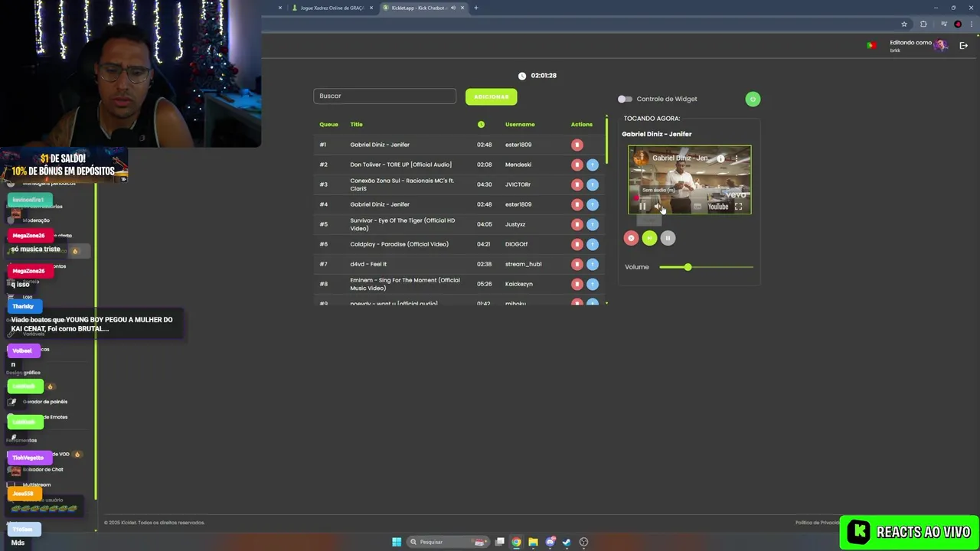Skip to next song with green button
This screenshot has width=980, height=551.
pos(649,238)
